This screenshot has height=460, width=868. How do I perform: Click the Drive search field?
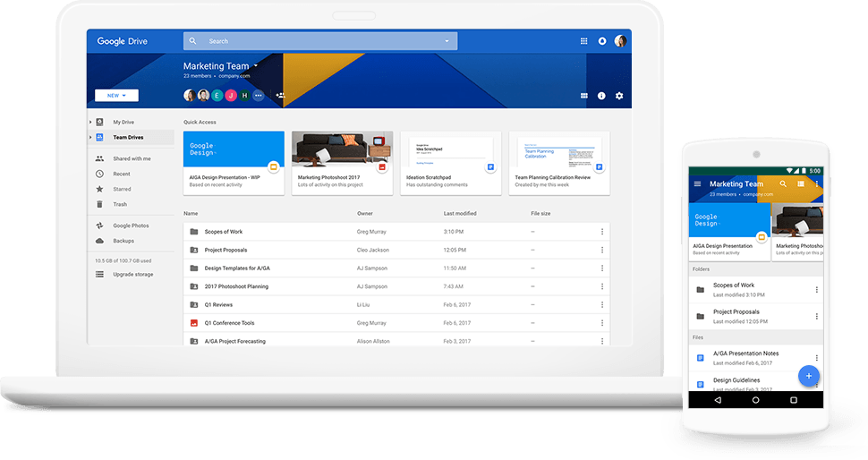(320, 41)
